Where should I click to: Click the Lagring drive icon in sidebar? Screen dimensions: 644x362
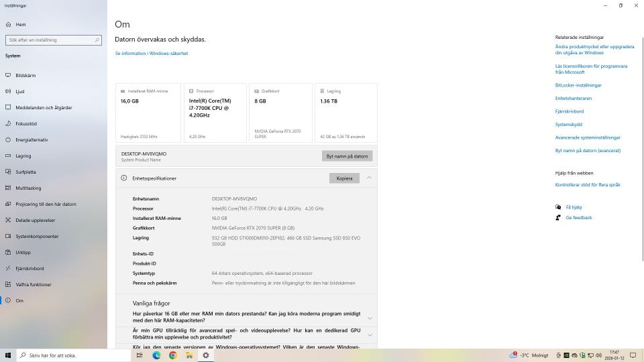8,156
